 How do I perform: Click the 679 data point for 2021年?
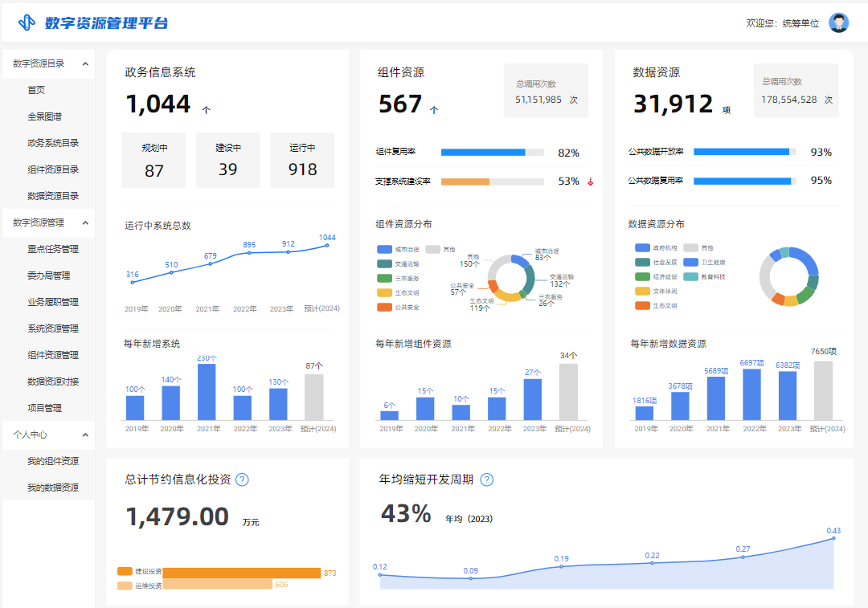(x=211, y=264)
